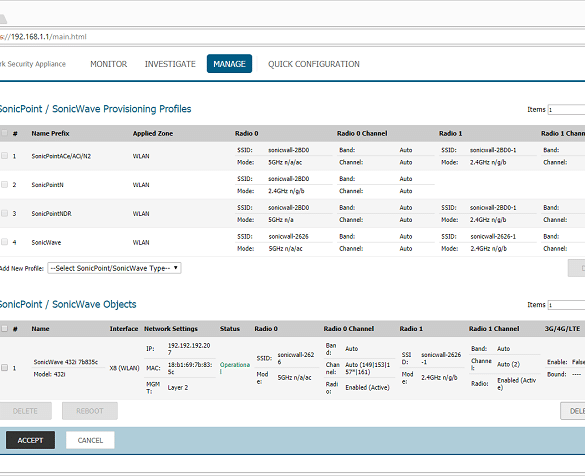Click the Layer 2 MGMT value
585x476 pixels.
pos(178,387)
